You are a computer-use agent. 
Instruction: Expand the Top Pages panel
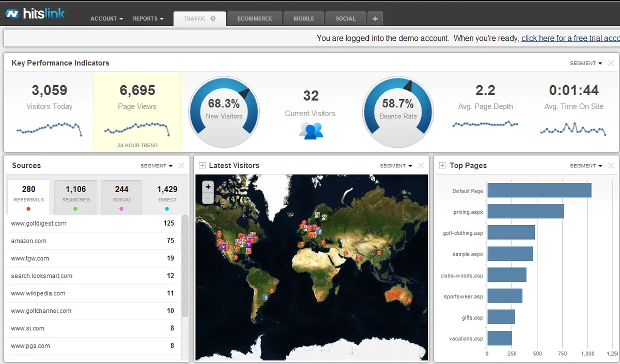point(442,166)
